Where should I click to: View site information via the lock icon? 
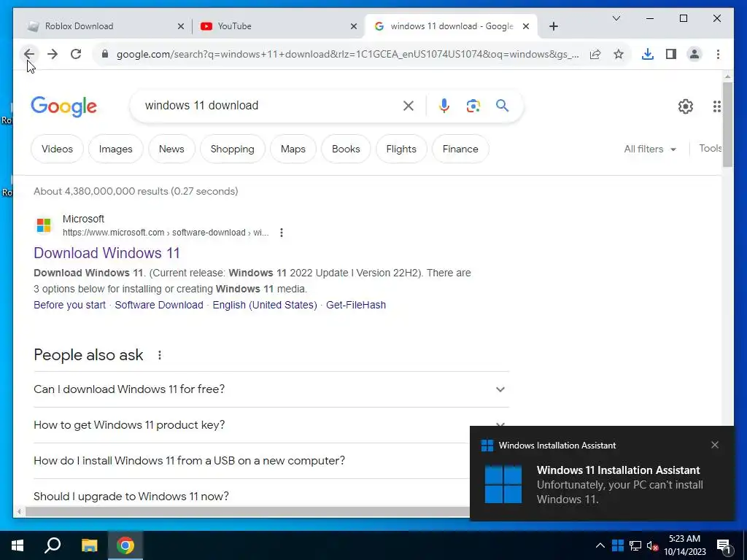(105, 54)
